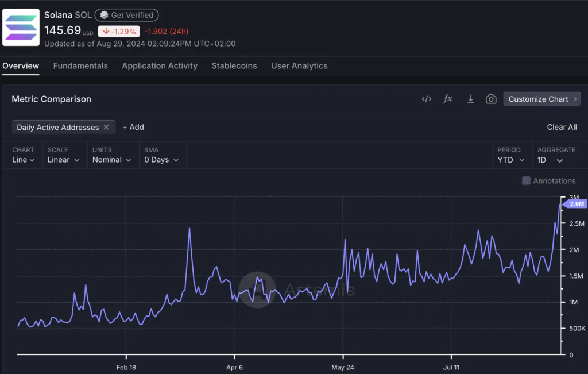Open the embed code icon
Image resolution: width=588 pixels, height=374 pixels.
427,99
